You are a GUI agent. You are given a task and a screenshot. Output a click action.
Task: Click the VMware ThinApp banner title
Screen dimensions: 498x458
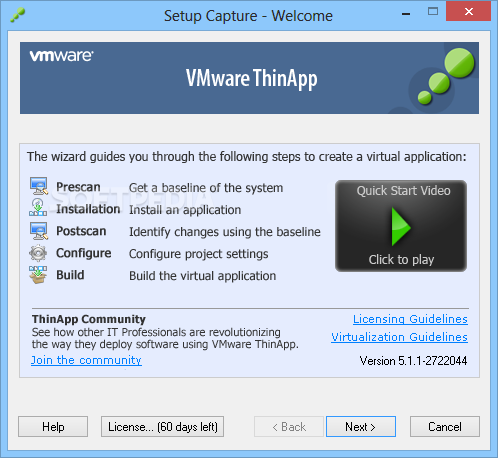252,79
